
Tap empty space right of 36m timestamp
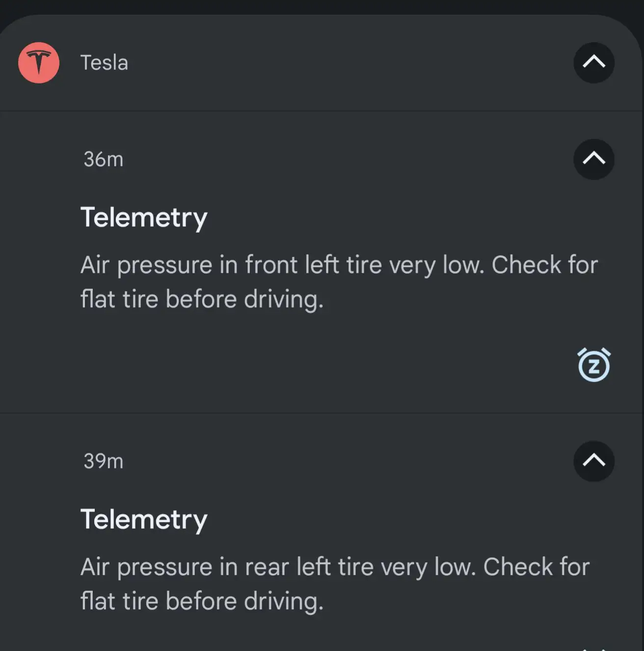coord(344,159)
